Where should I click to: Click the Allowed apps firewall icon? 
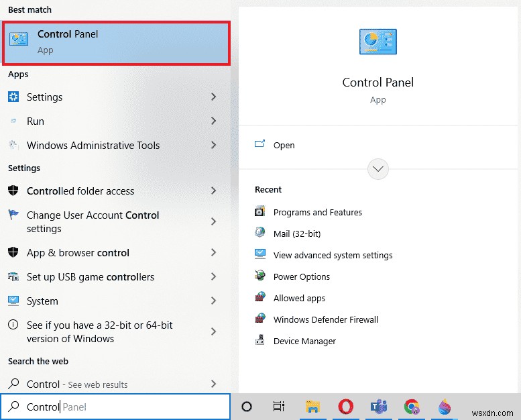pyautogui.click(x=260, y=297)
